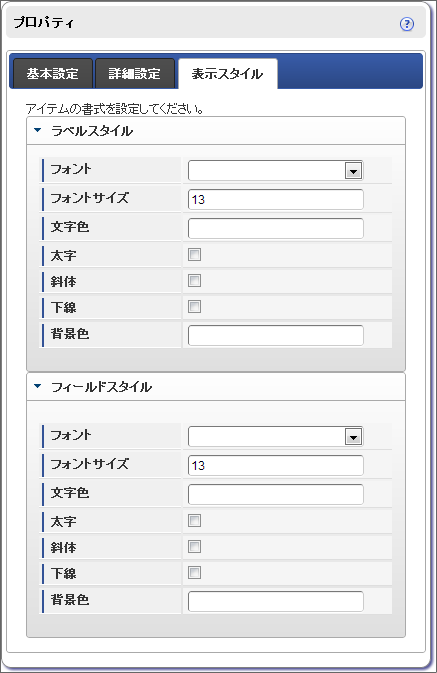Switch to the 詳細設定 tab
Image resolution: width=437 pixels, height=673 pixels.
point(135,73)
